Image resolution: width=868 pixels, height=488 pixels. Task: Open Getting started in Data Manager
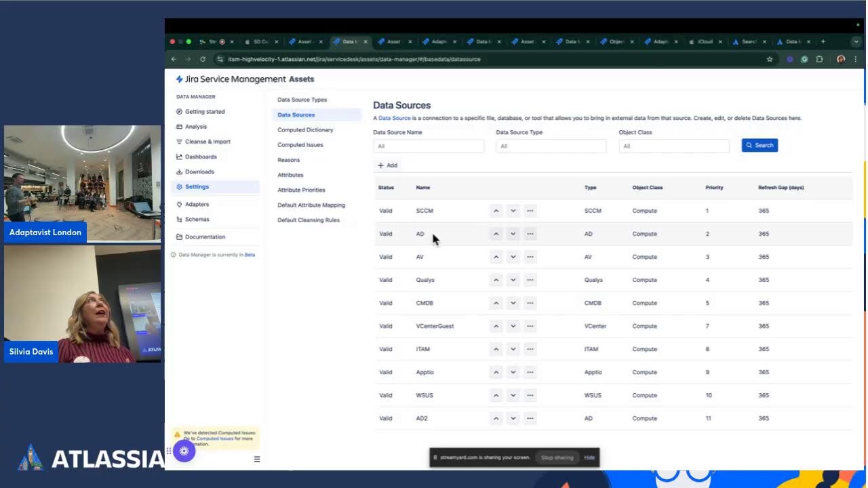[x=205, y=112]
